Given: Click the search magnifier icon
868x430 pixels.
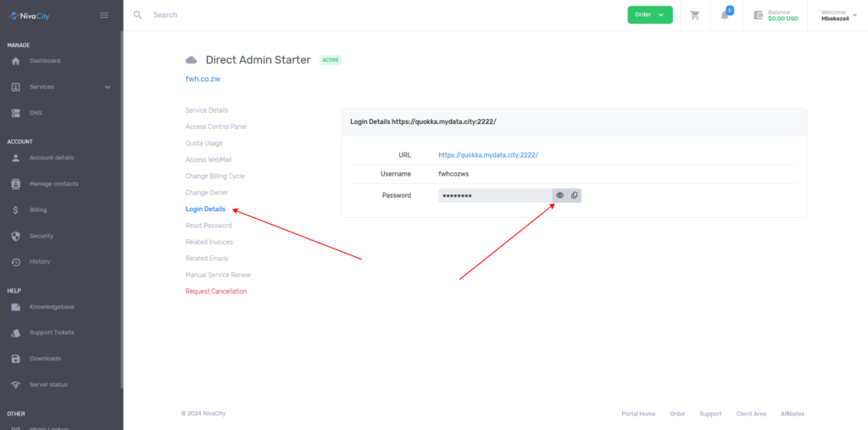Looking at the screenshot, I should click(x=138, y=15).
